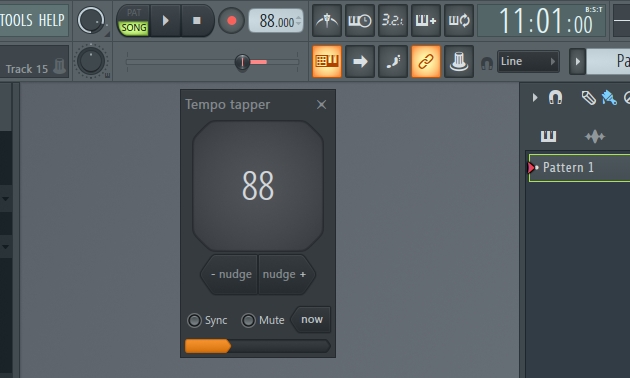The width and height of the screenshot is (630, 378).
Task: Click the knob controller icon in toolbar
Action: pyautogui.click(x=459, y=61)
